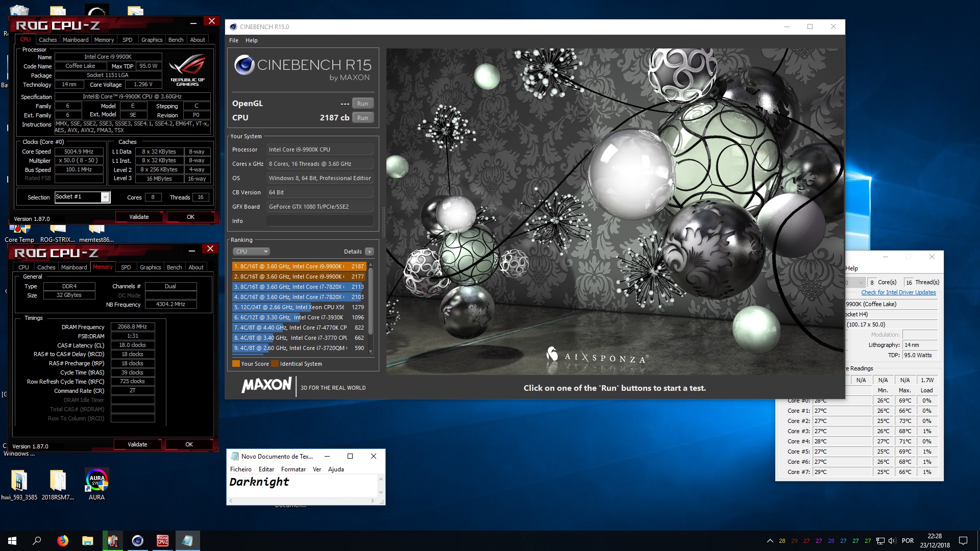Open File Explorer from the taskbar
Screen dimensions: 980x551
pos(87,541)
